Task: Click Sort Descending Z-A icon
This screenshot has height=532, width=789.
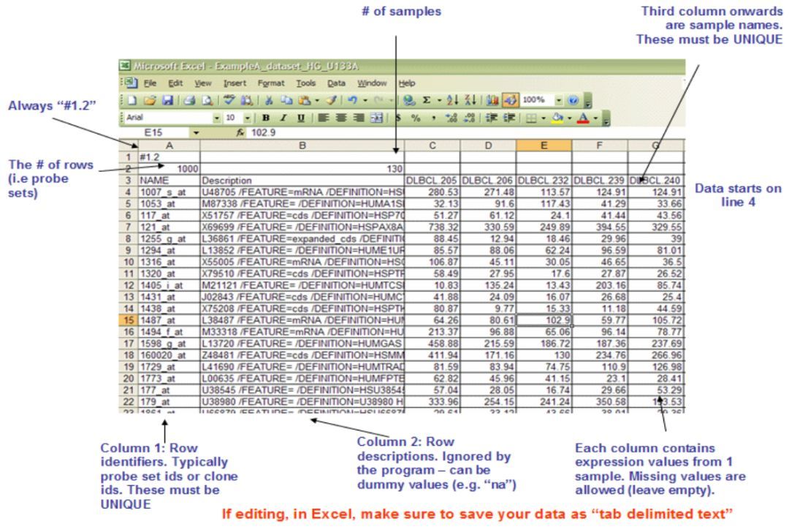Action: 470,100
